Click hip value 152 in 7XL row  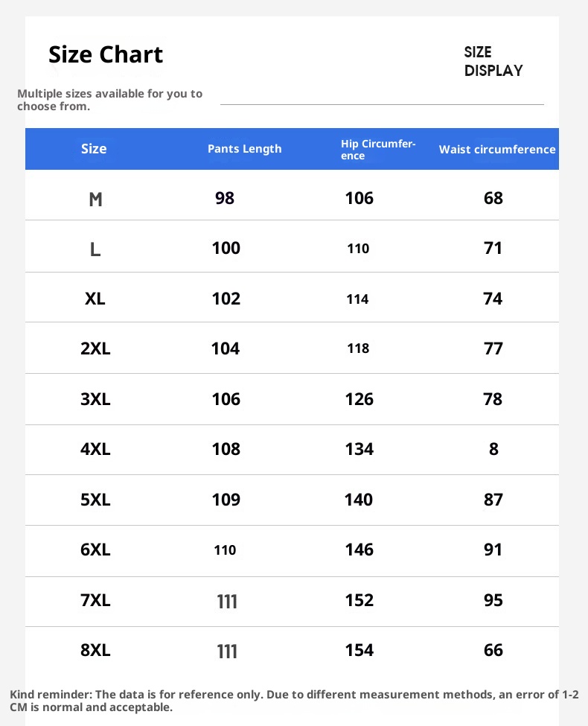[x=359, y=600]
